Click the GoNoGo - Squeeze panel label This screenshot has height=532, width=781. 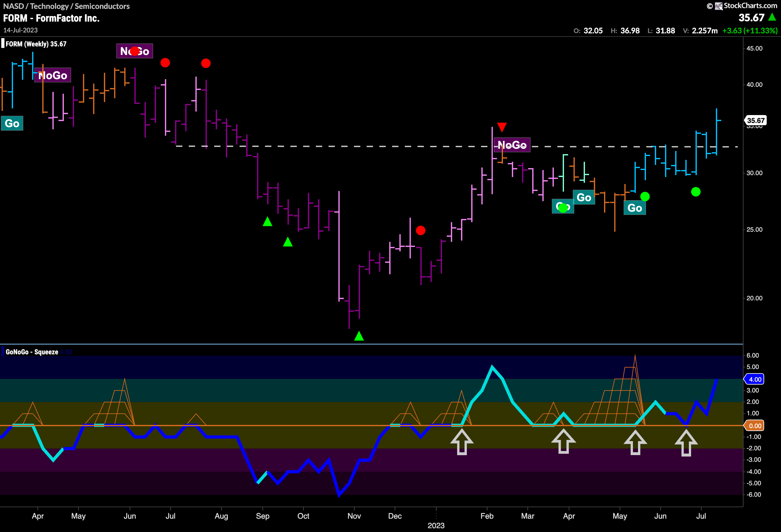32,352
